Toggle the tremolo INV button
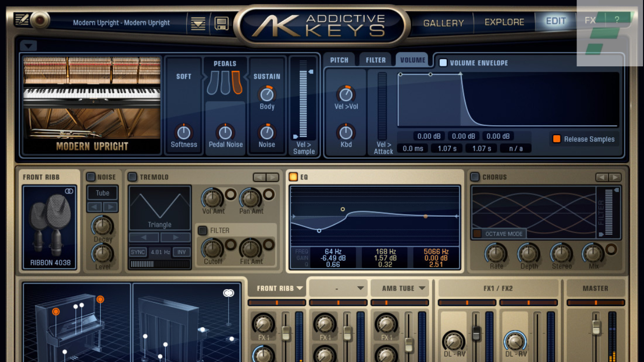The image size is (644, 362). [x=181, y=252]
